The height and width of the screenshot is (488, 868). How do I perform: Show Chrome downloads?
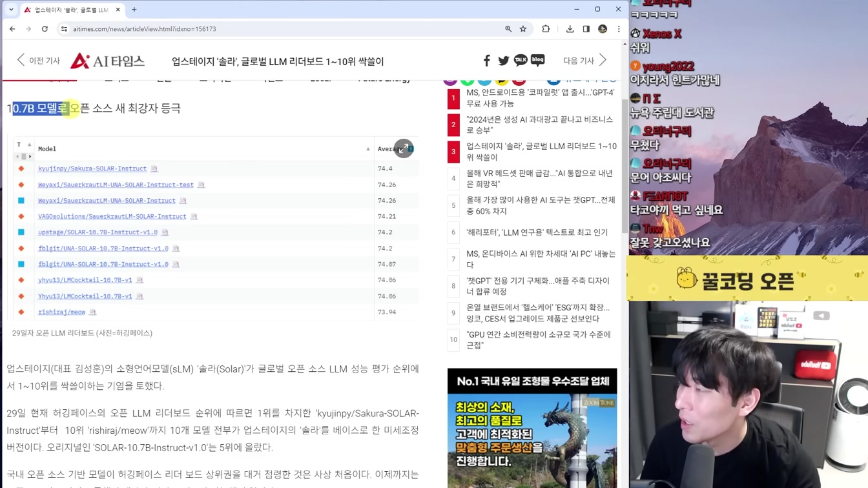coord(570,29)
